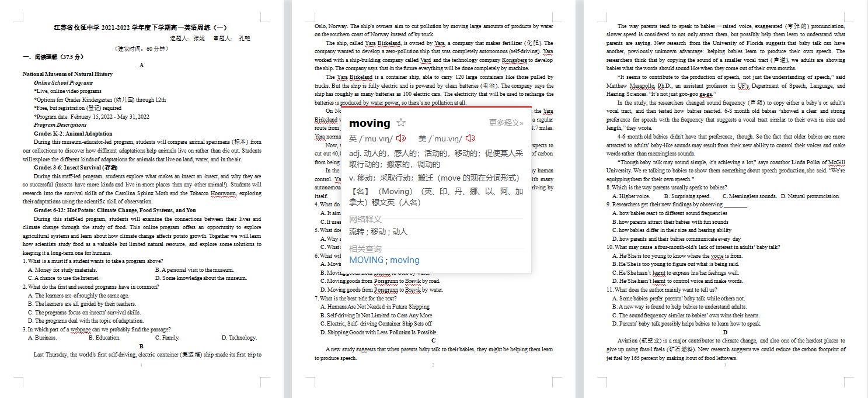Click option "A. Some babies prefer parents' baby talk while others not."
This screenshot has width=868, height=398.
tap(679, 298)
